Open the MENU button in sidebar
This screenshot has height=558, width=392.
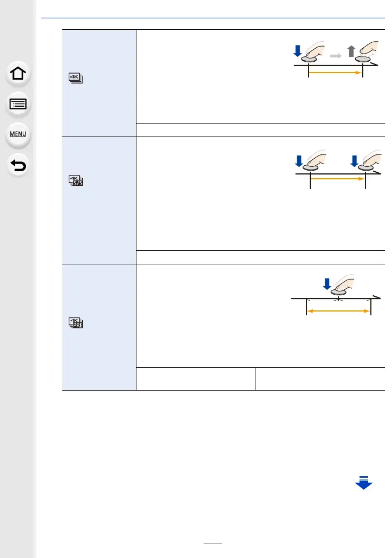click(18, 134)
